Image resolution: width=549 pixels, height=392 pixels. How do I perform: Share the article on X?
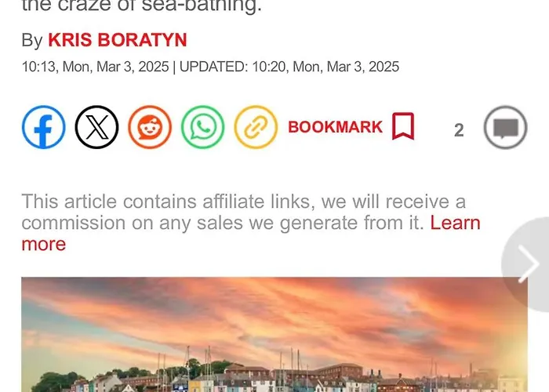[96, 127]
